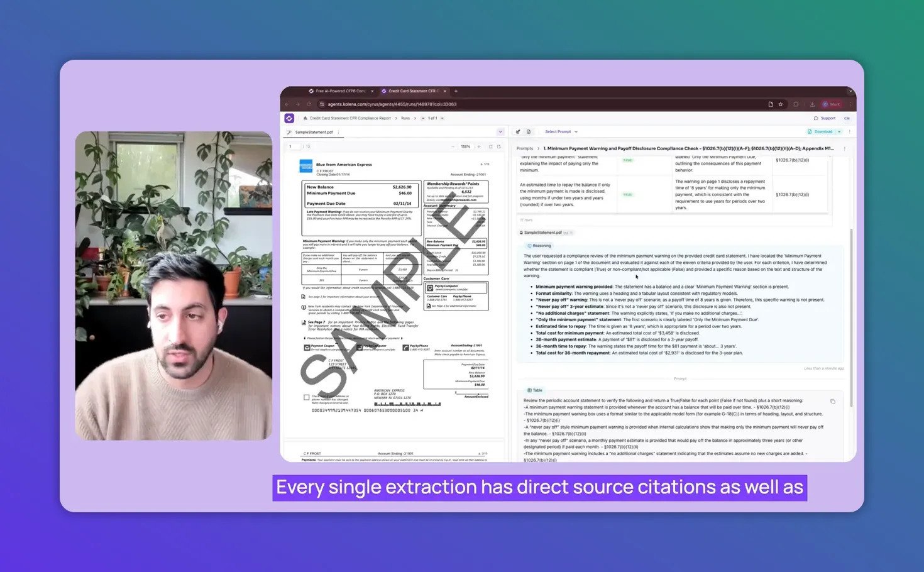Screen dimensions: 924x572
Task: Open the CM user avatar menu
Action: coord(847,118)
